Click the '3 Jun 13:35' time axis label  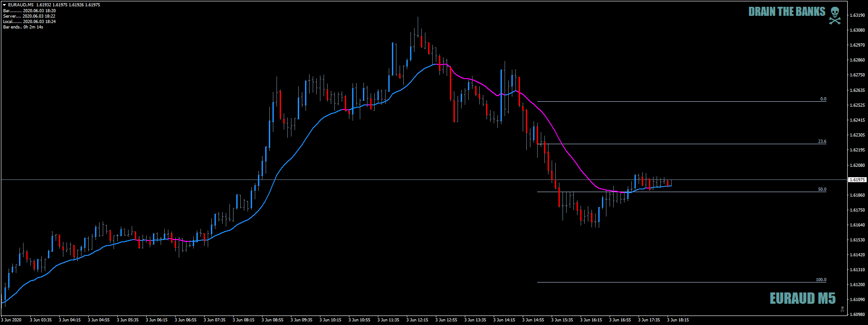[475, 320]
